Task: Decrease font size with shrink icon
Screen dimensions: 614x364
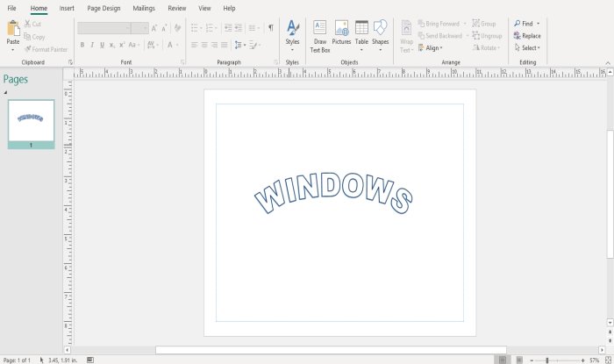Action: coord(164,28)
